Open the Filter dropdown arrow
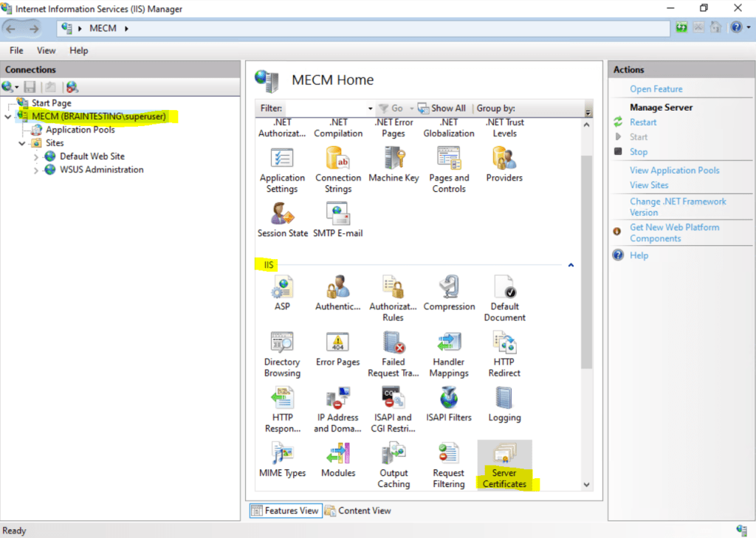Image resolution: width=756 pixels, height=538 pixels. (x=371, y=108)
